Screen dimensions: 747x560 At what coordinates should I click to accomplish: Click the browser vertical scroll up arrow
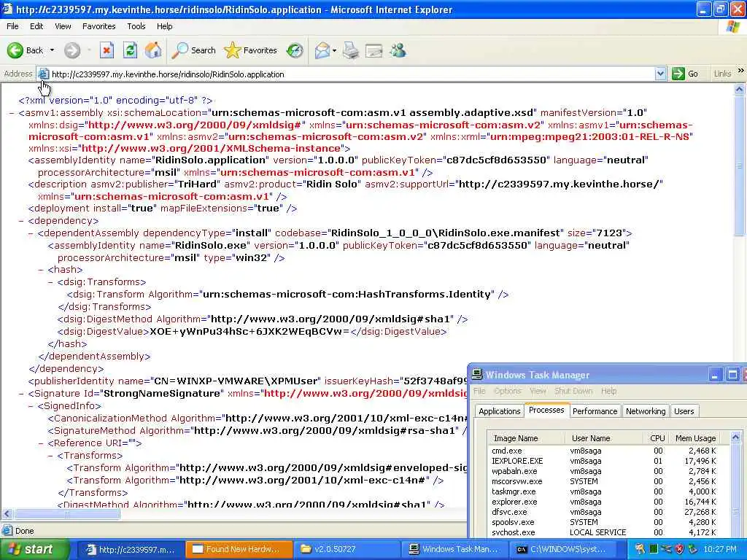point(740,89)
